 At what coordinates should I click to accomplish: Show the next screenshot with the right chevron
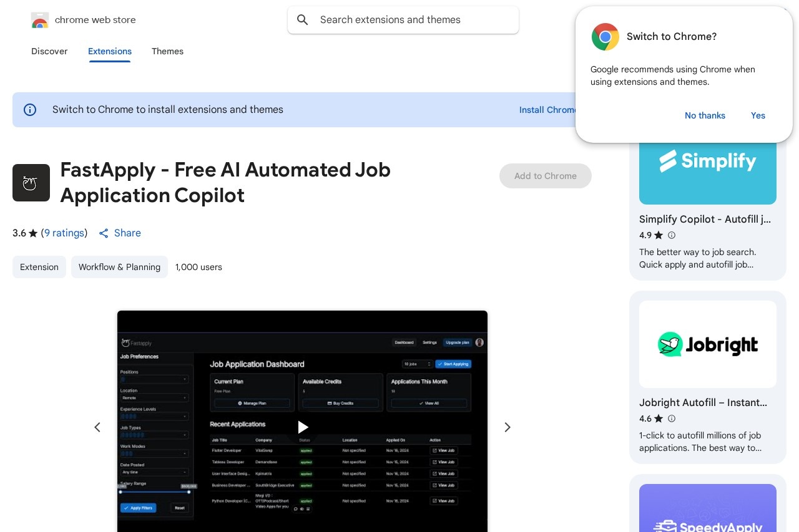click(507, 427)
